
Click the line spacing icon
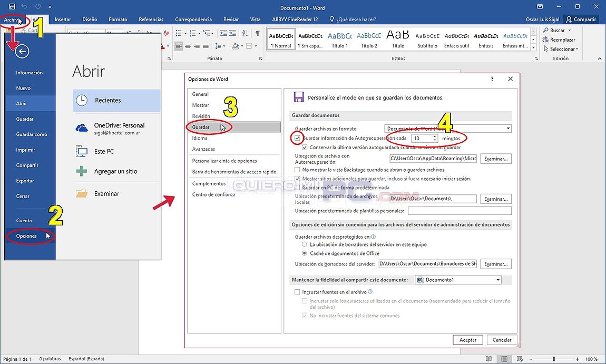pyautogui.click(x=218, y=46)
